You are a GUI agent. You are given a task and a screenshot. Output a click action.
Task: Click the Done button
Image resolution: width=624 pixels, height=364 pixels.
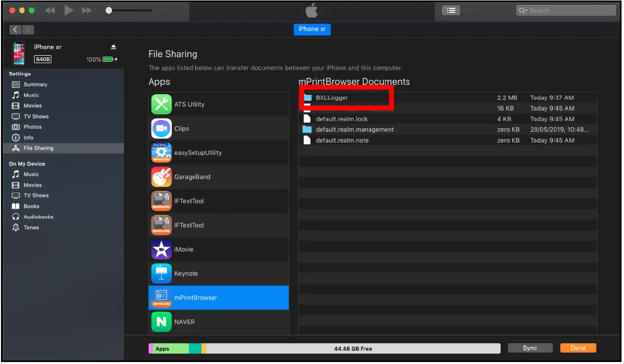[578, 348]
